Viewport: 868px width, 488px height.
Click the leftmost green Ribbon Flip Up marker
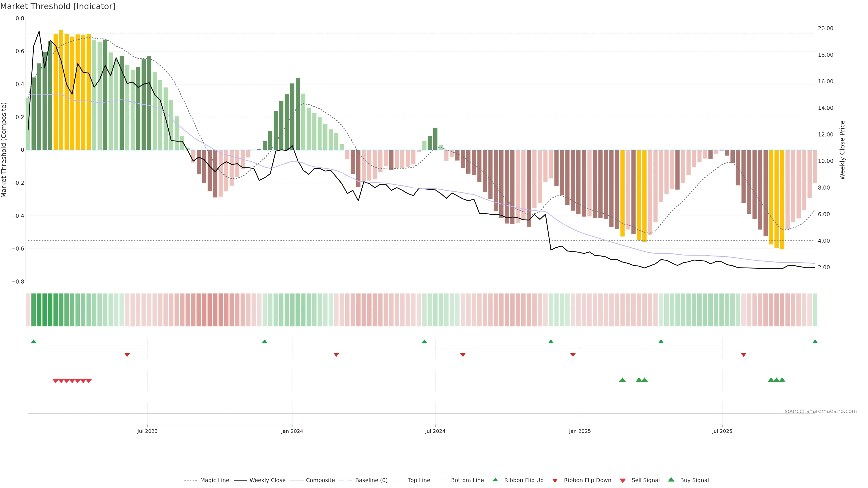coord(34,342)
